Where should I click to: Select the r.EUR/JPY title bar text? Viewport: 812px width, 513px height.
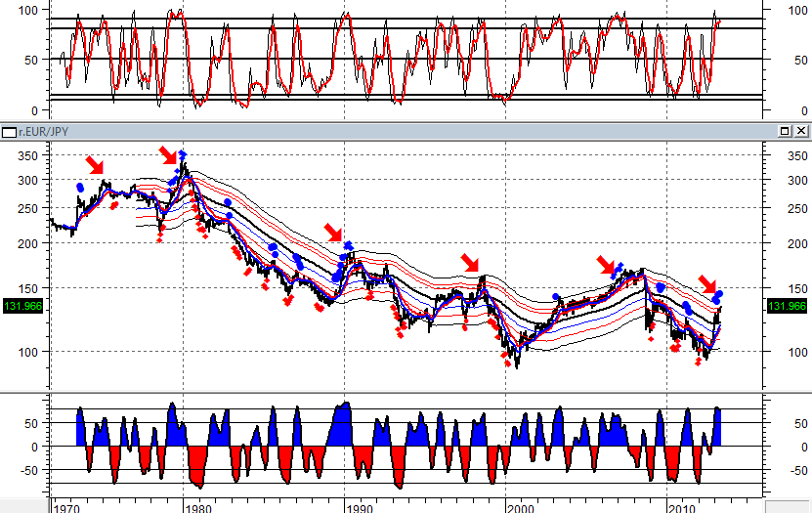point(44,132)
